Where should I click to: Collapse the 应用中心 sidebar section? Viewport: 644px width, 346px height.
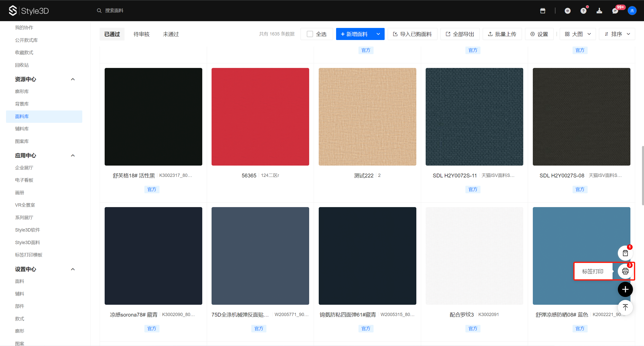[73, 156]
